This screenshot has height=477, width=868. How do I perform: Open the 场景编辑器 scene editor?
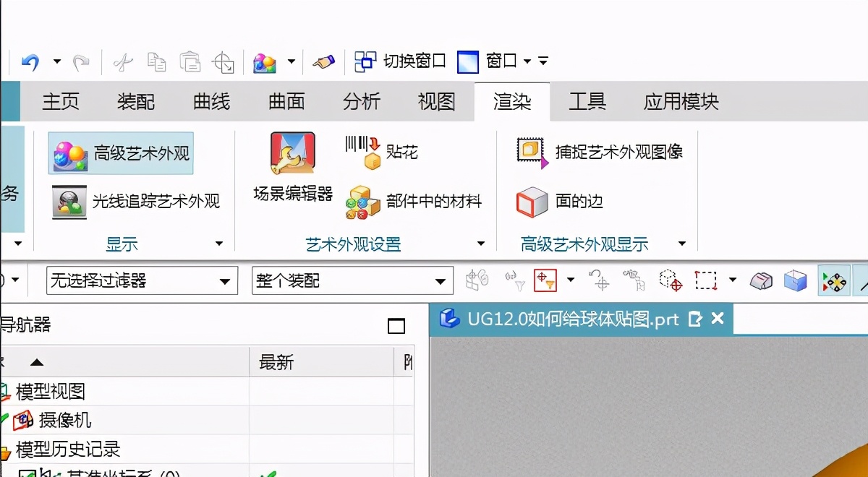(x=293, y=168)
